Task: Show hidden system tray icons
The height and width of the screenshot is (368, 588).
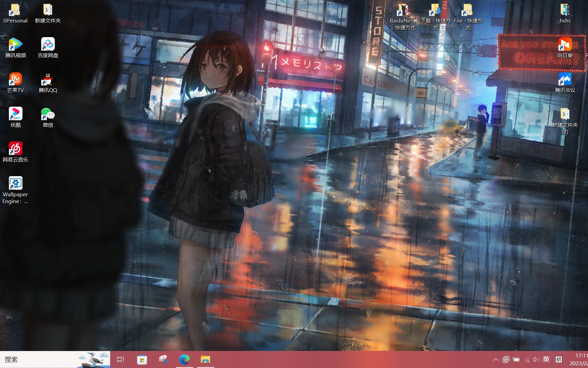Action: [496, 359]
